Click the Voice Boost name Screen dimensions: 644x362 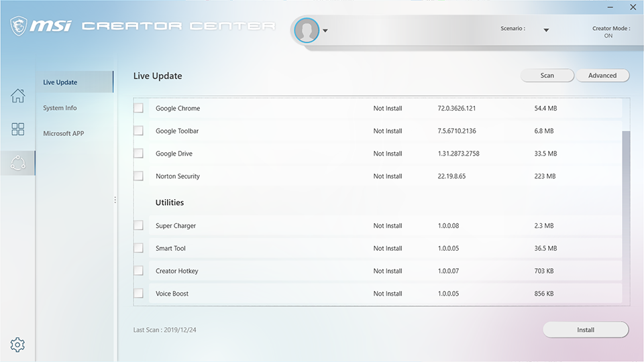[172, 294]
